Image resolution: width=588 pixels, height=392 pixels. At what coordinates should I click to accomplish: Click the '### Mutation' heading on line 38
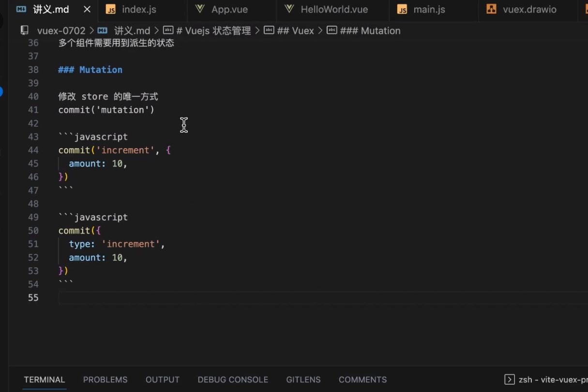coord(90,70)
